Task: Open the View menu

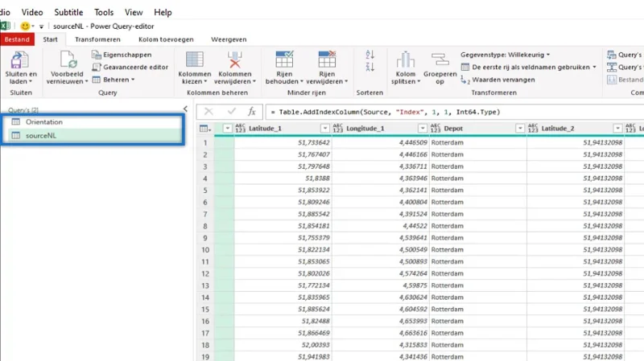Action: pos(134,12)
